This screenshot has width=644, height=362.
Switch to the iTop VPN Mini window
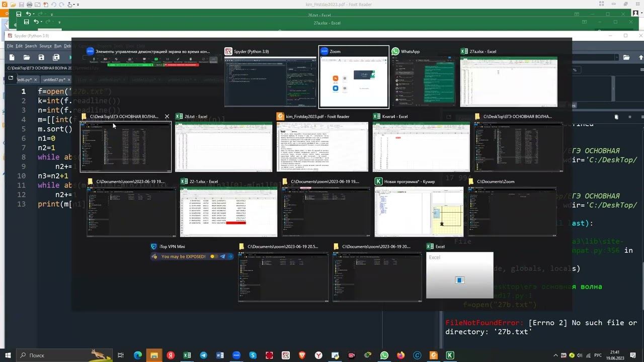(193, 256)
